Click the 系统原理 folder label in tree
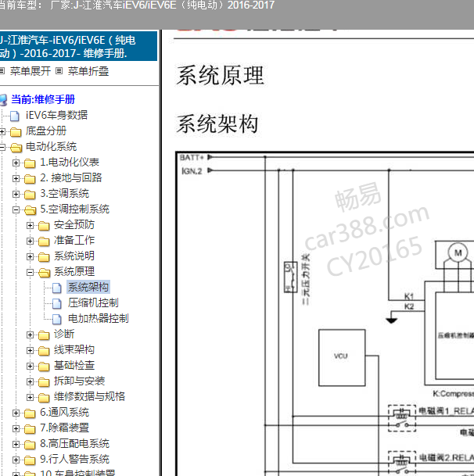The height and width of the screenshot is (476, 474). 74,271
